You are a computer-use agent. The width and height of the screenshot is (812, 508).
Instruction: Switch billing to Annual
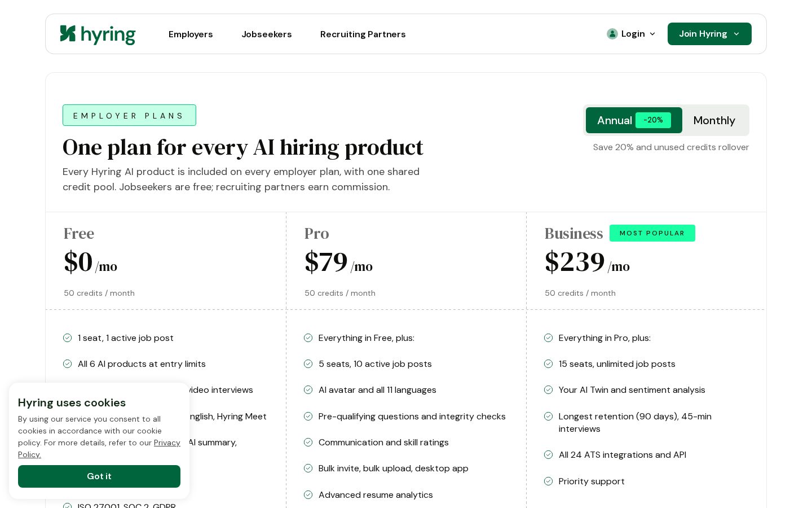coord(634,120)
